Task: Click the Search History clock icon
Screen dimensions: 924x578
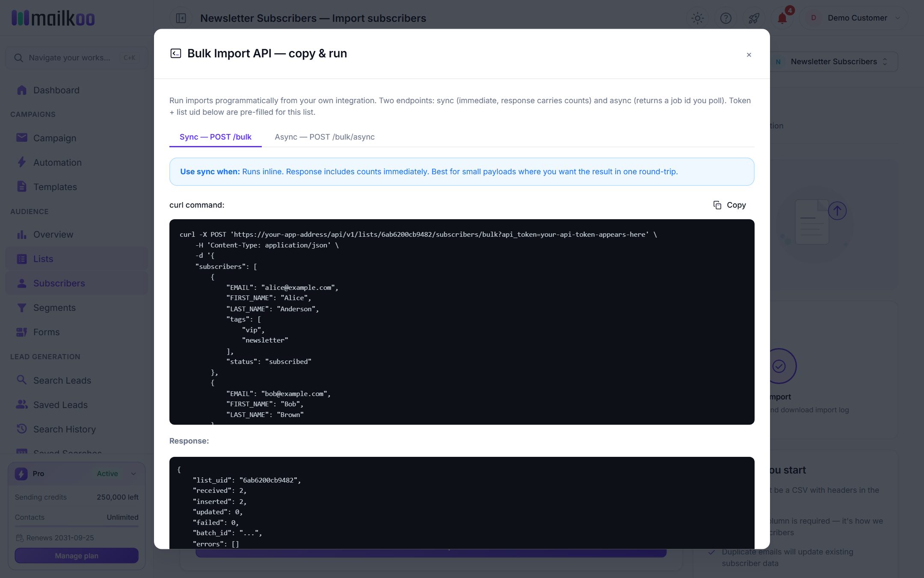Action: pos(22,429)
